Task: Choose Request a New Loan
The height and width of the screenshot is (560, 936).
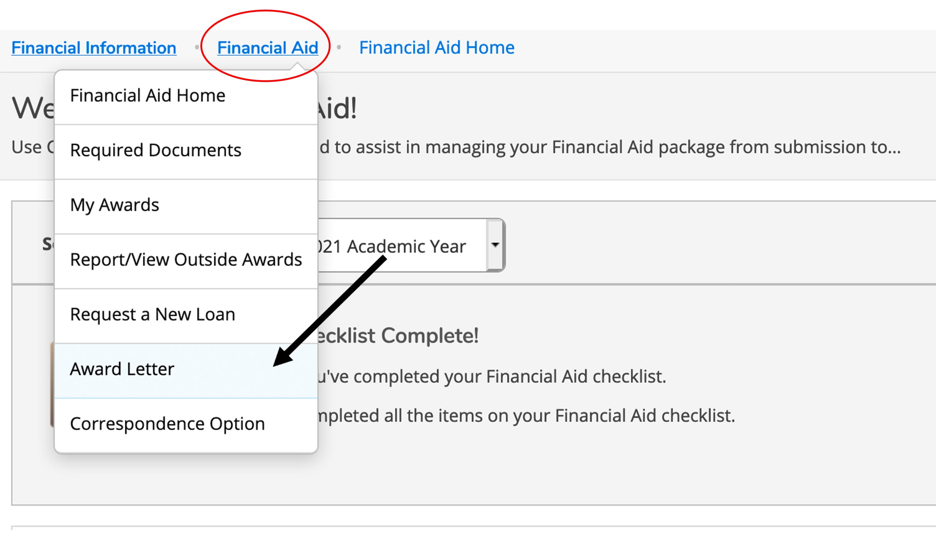Action: point(153,314)
